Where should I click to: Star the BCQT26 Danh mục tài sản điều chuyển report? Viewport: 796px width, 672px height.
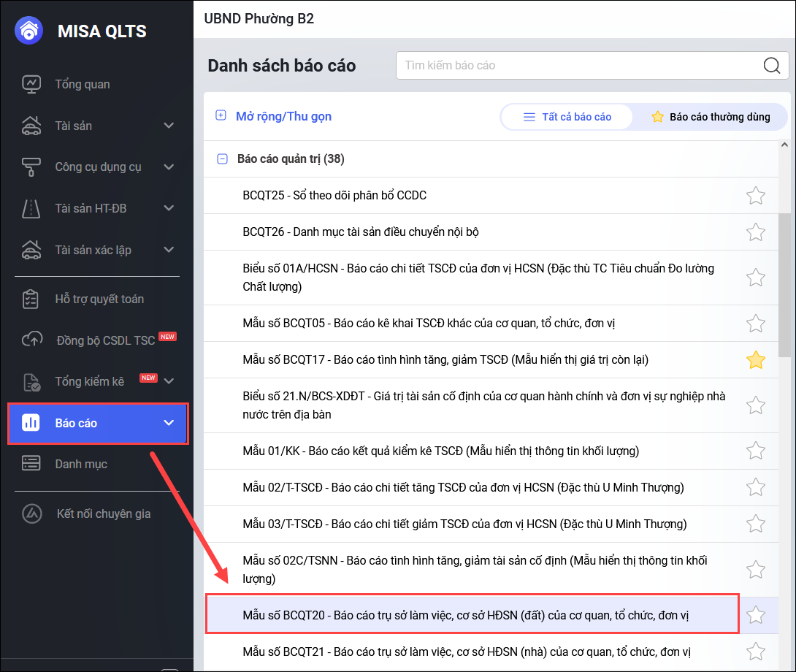point(755,232)
